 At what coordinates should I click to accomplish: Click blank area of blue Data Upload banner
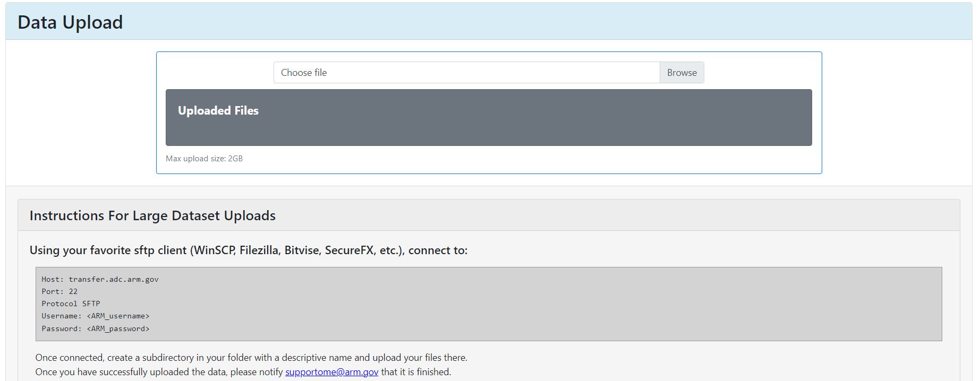(x=531, y=22)
